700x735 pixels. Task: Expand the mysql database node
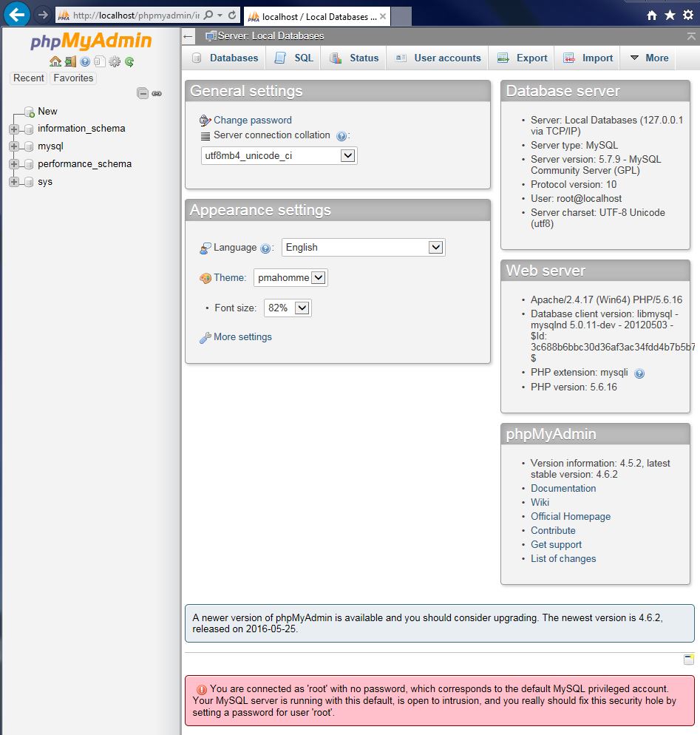tap(14, 146)
